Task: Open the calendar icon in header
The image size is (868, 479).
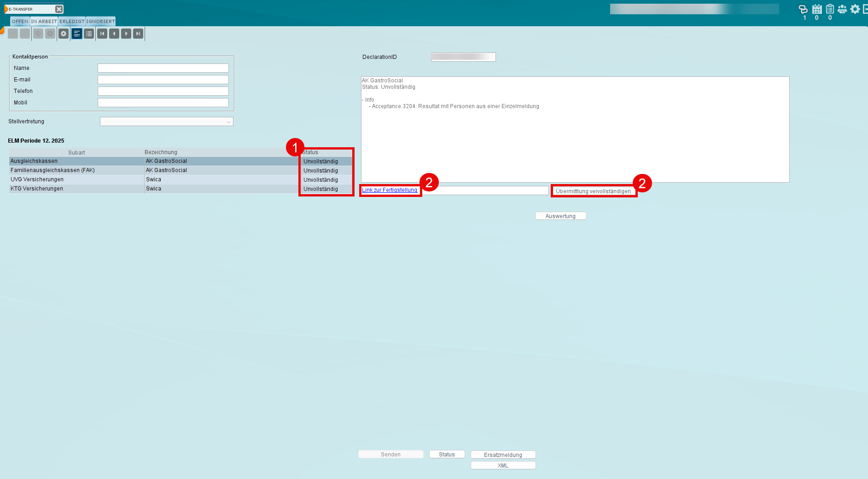Action: point(817,9)
